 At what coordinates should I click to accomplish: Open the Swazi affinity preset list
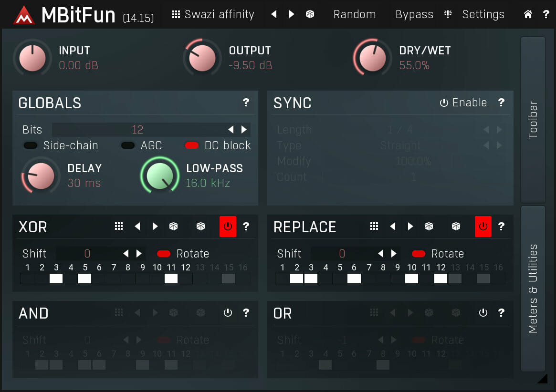coord(213,14)
